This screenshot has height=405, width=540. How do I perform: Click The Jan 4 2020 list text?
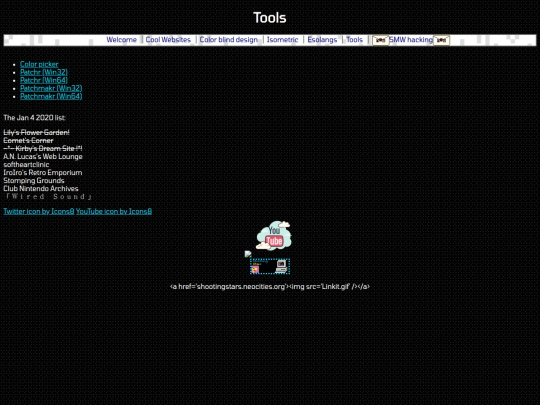[x=34, y=118]
